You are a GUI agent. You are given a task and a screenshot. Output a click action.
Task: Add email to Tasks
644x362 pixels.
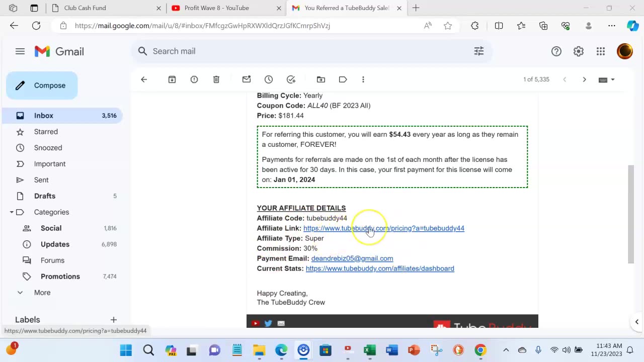point(291,79)
